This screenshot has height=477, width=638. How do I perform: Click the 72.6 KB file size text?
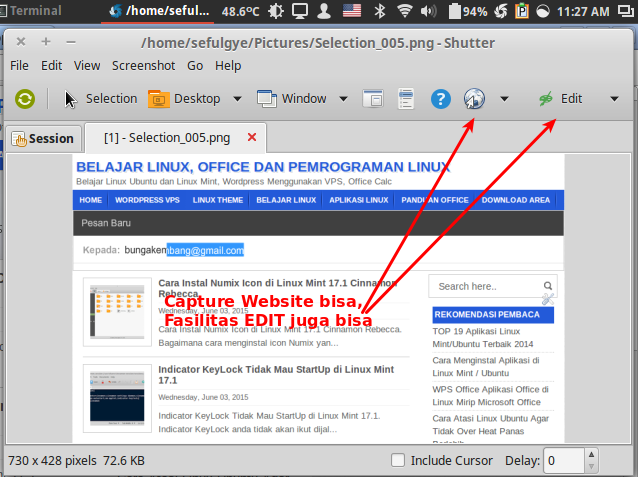click(x=124, y=461)
